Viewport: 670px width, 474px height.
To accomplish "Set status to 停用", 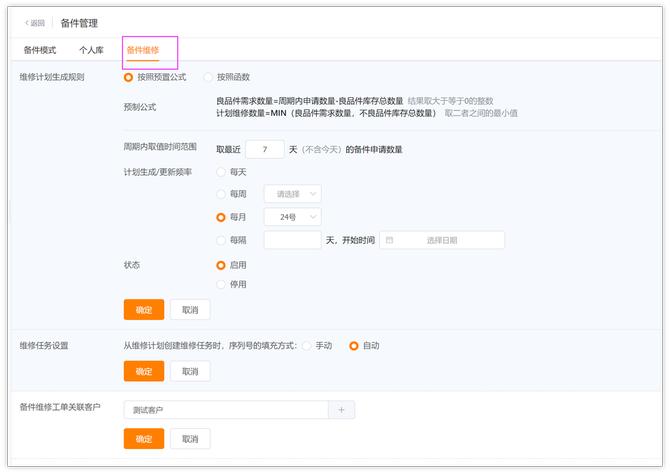I will [221, 284].
